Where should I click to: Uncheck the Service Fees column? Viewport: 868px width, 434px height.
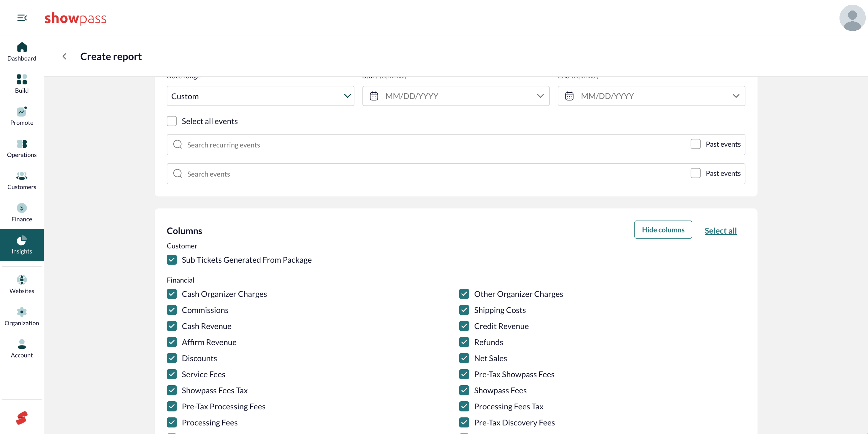click(x=172, y=374)
